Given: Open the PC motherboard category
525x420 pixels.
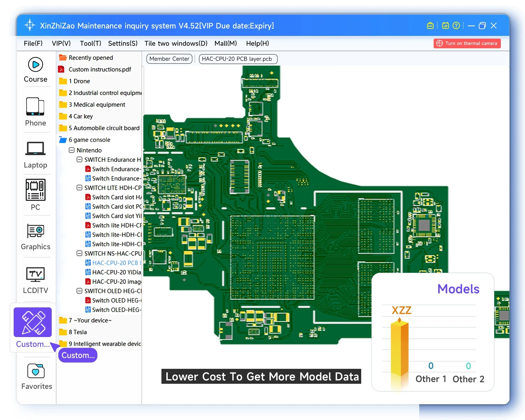Looking at the screenshot, I should (x=35, y=190).
